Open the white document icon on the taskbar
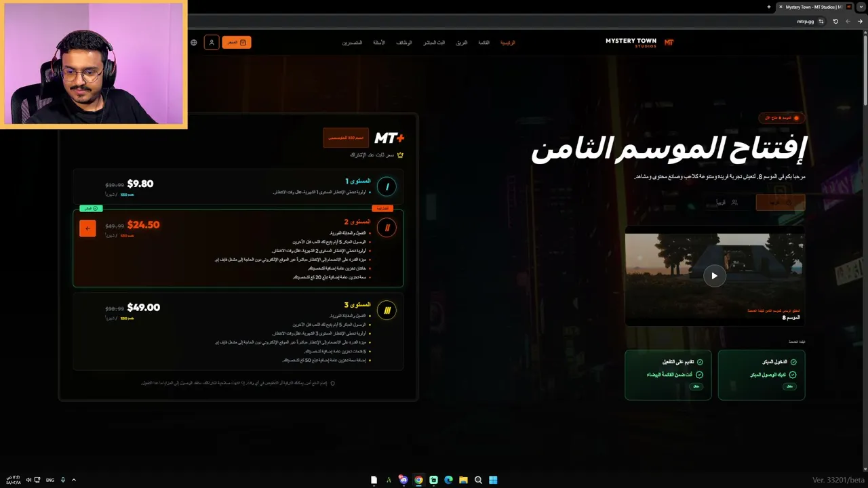 click(x=374, y=480)
